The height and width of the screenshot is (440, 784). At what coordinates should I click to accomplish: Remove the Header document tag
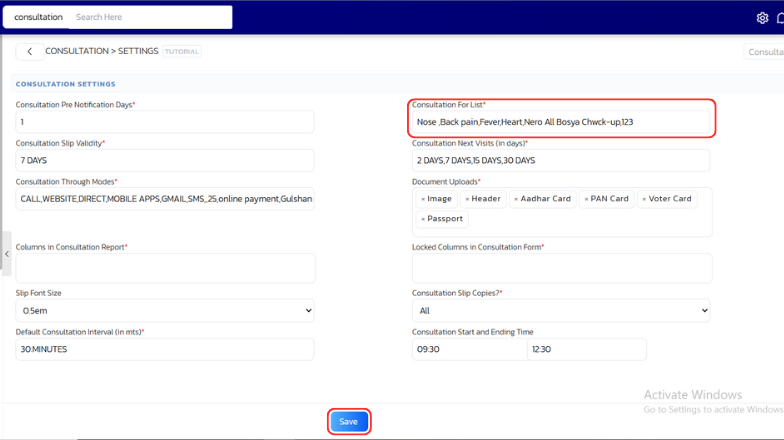tap(467, 199)
